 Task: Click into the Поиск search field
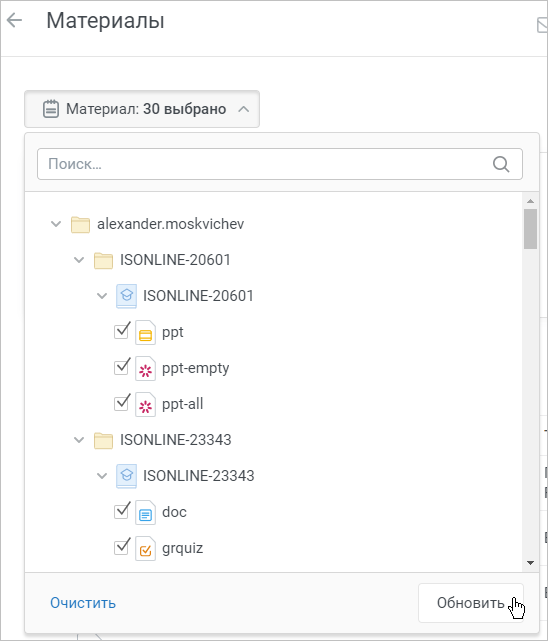pos(280,164)
